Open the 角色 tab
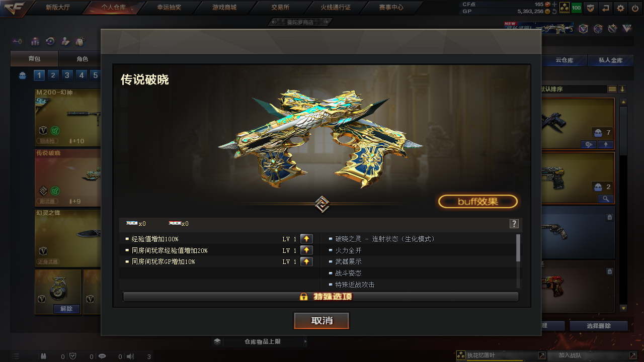This screenshot has height=362, width=644. tap(83, 59)
